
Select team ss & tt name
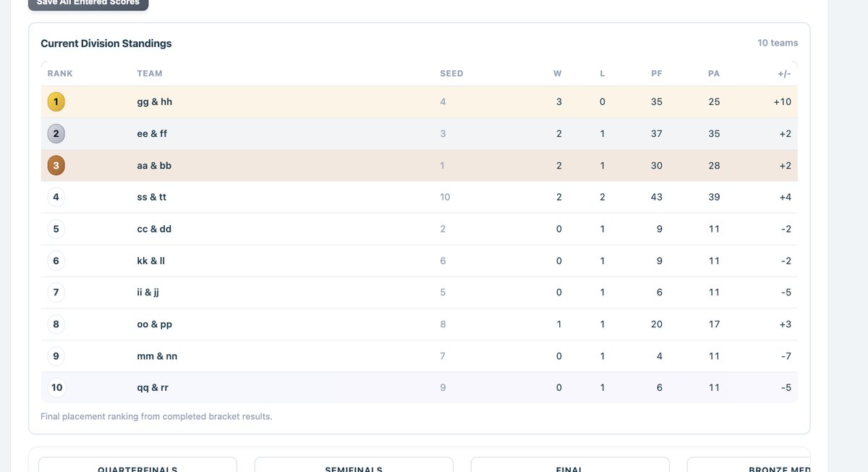pos(152,197)
